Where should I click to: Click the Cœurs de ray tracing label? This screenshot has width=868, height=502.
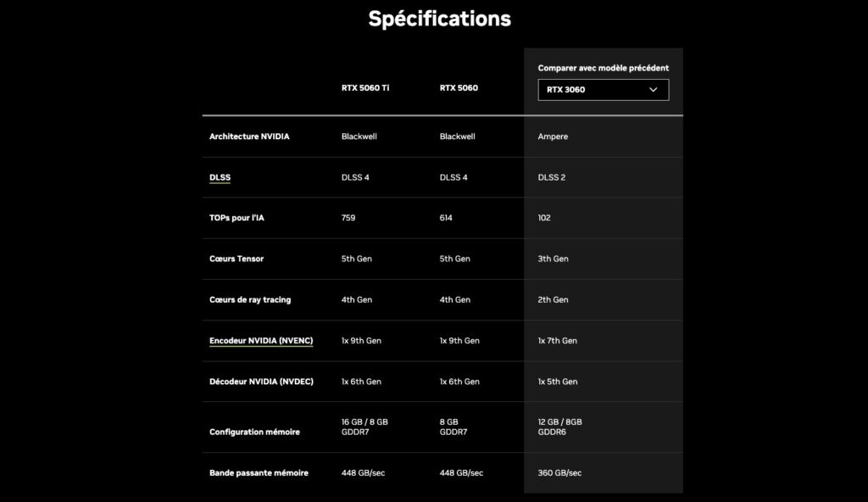pyautogui.click(x=251, y=299)
